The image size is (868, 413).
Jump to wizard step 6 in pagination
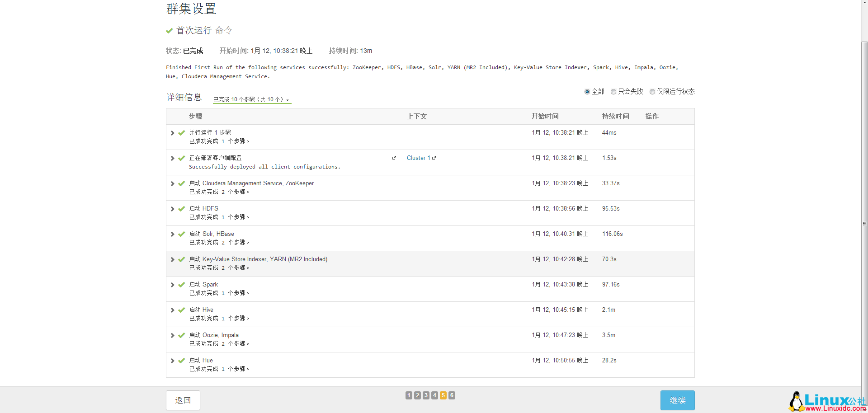coord(452,395)
